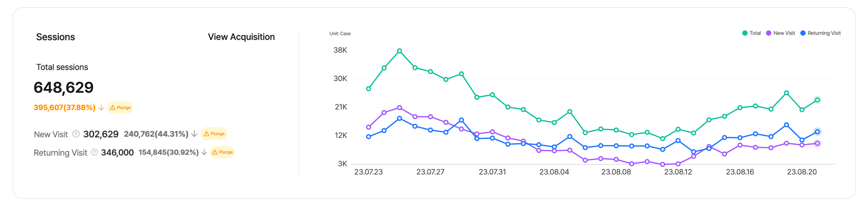This screenshot has width=868, height=207.
Task: Click the down arrow next to 395,607(37.88%)
Action: pos(101,107)
